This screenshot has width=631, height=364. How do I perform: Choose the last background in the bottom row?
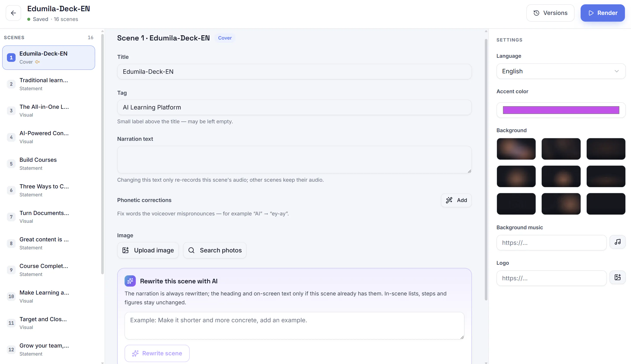606,204
